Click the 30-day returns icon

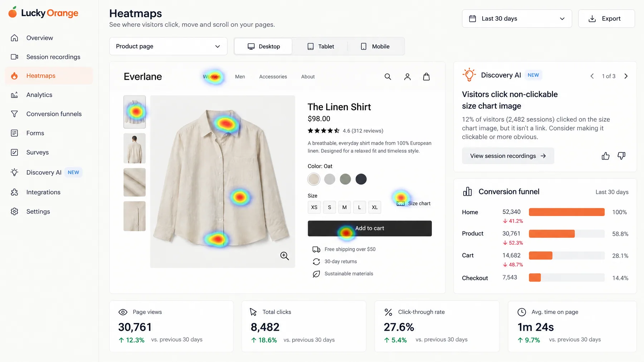[316, 262]
